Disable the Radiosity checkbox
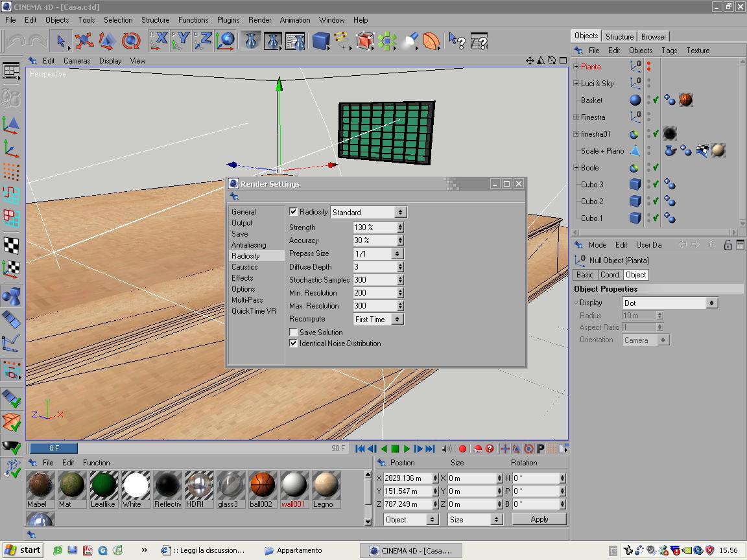This screenshot has height=560, width=747. 293,212
